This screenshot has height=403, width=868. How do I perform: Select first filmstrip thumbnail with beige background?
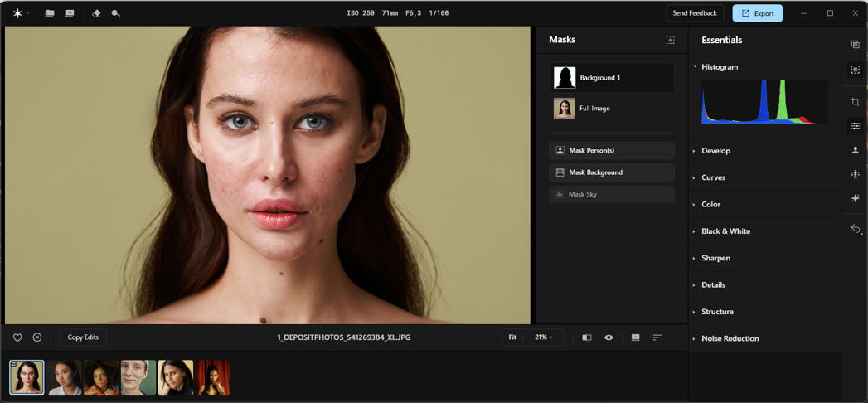point(27,377)
